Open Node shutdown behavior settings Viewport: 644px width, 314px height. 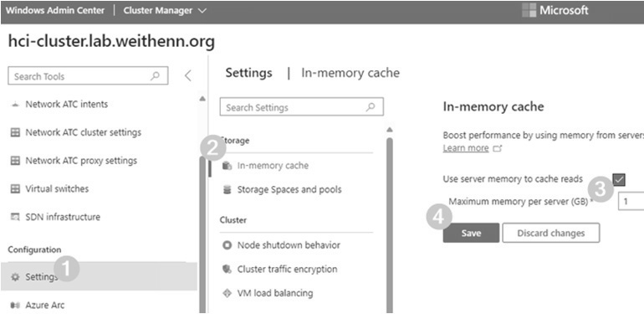[289, 245]
